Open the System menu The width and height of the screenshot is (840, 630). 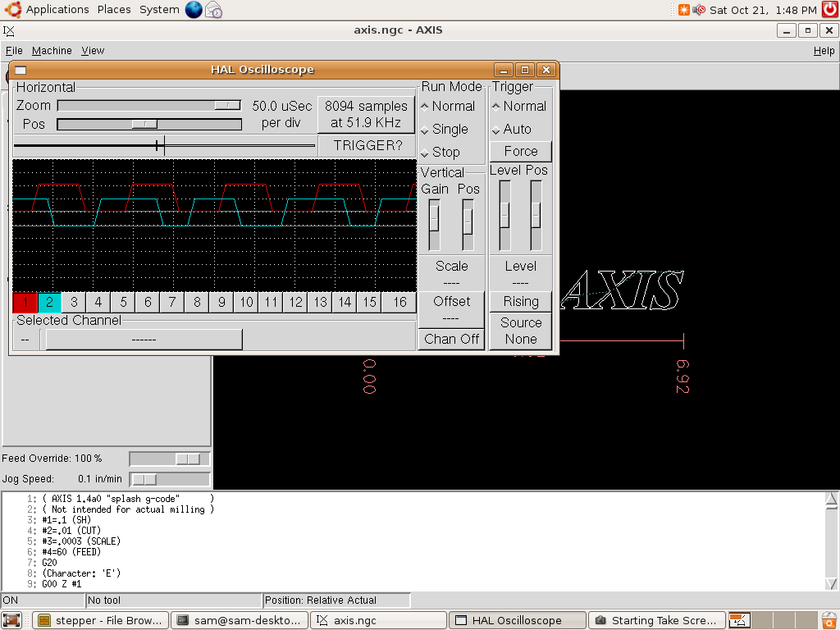pyautogui.click(x=159, y=10)
